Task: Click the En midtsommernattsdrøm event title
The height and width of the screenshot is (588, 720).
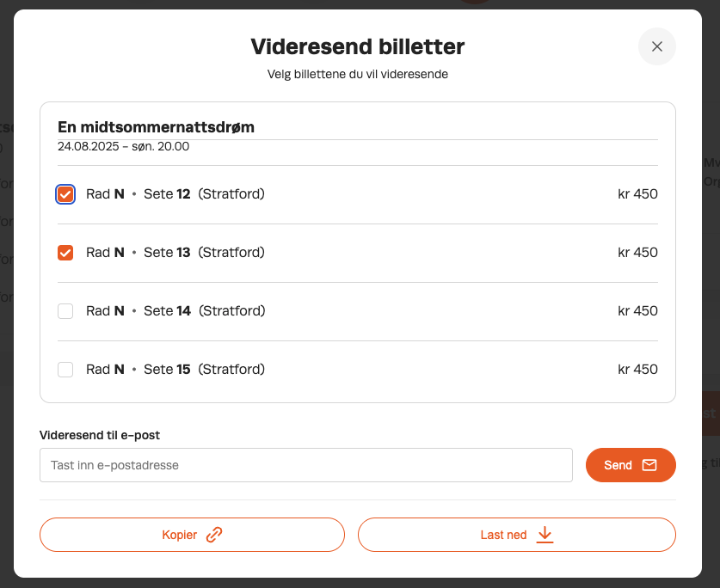Action: (156, 127)
